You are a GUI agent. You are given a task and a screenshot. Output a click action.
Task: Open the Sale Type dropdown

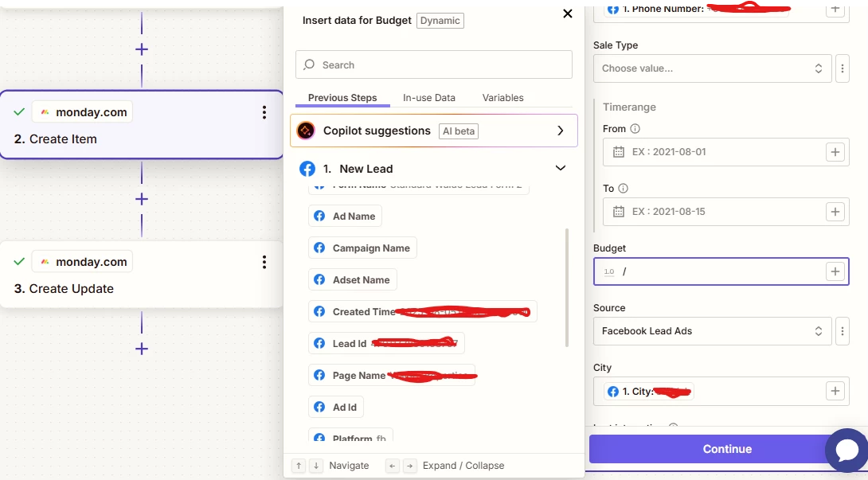pyautogui.click(x=713, y=68)
